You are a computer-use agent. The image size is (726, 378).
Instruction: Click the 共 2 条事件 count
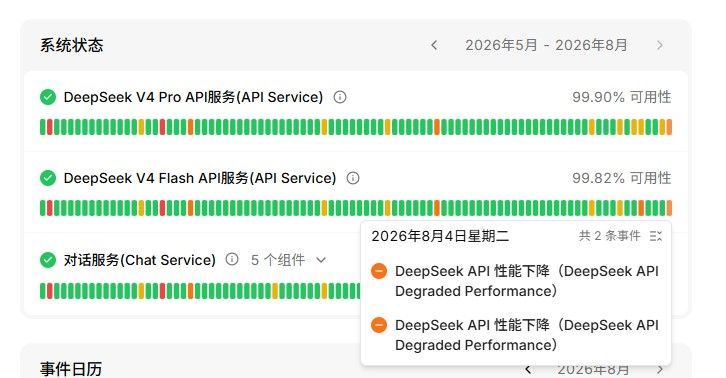609,236
